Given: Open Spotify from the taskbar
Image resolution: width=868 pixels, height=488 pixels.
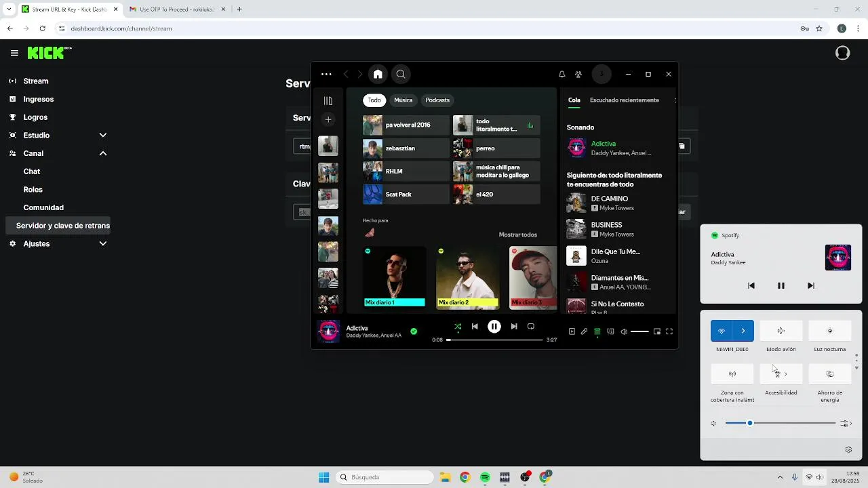Looking at the screenshot, I should [x=485, y=477].
